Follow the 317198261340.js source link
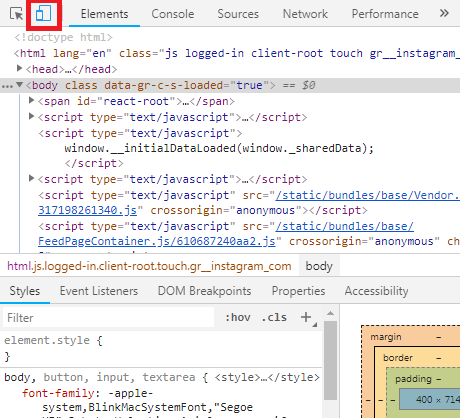The image size is (460, 418). click(x=88, y=210)
